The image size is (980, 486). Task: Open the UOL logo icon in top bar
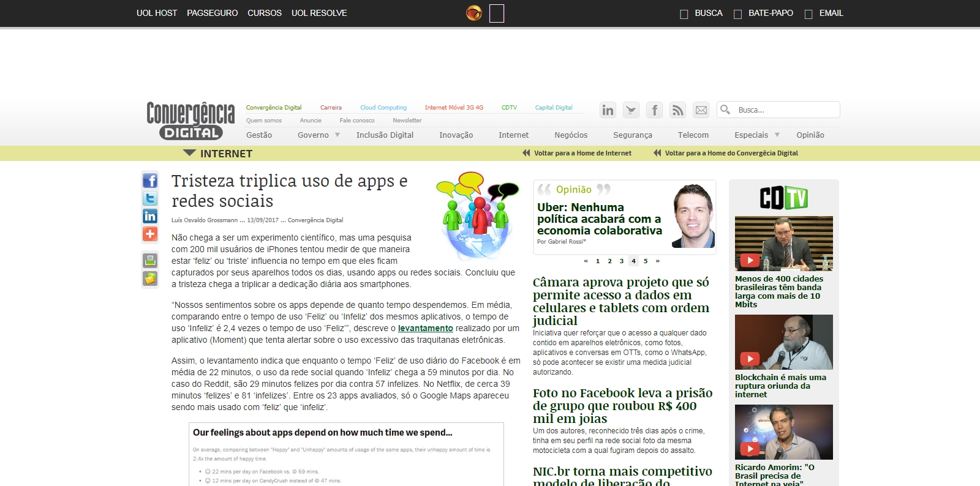(x=474, y=13)
